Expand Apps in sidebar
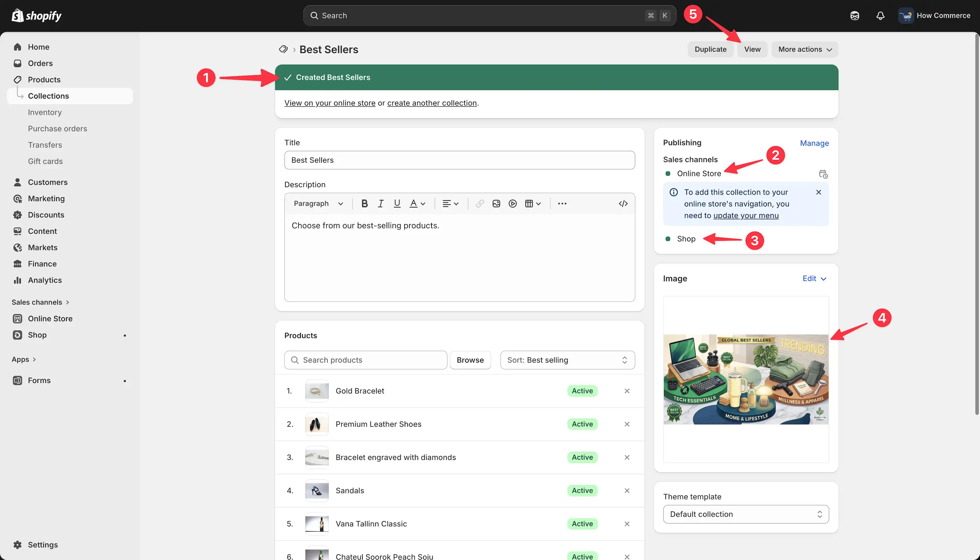The width and height of the screenshot is (980, 560). pos(24,359)
